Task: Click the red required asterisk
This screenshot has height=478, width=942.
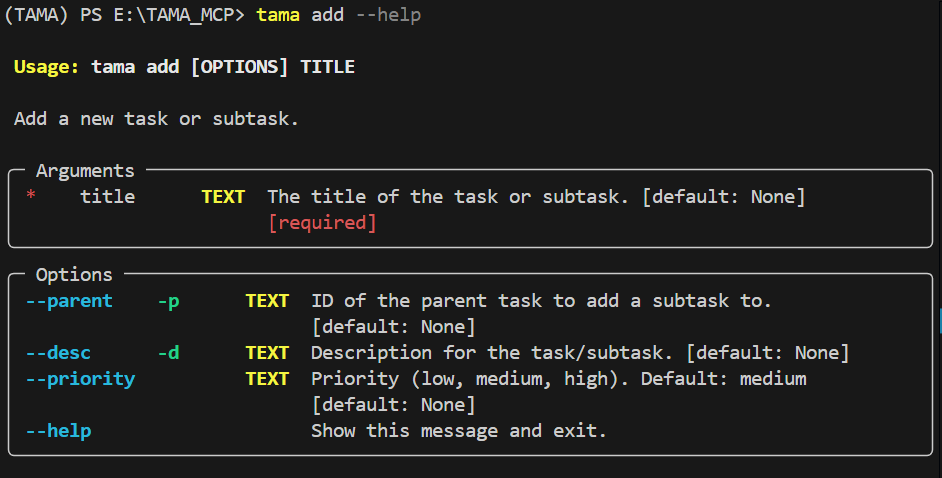Action: (31, 195)
